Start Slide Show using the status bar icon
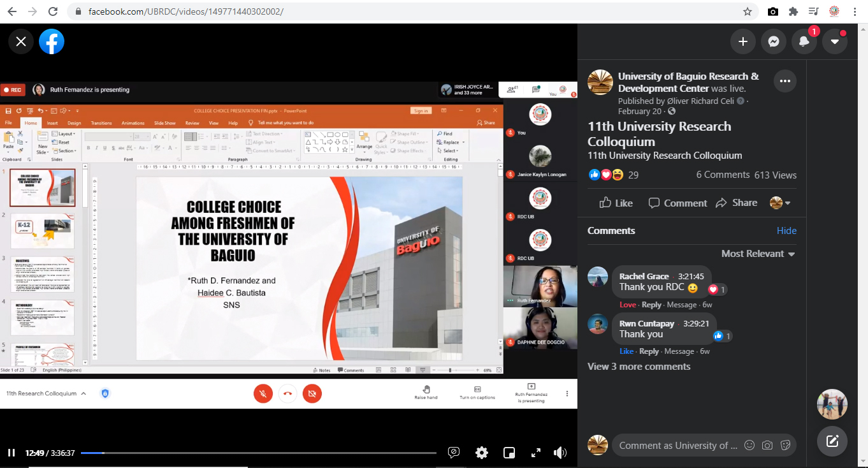Screen dimensions: 868x468 [423, 370]
